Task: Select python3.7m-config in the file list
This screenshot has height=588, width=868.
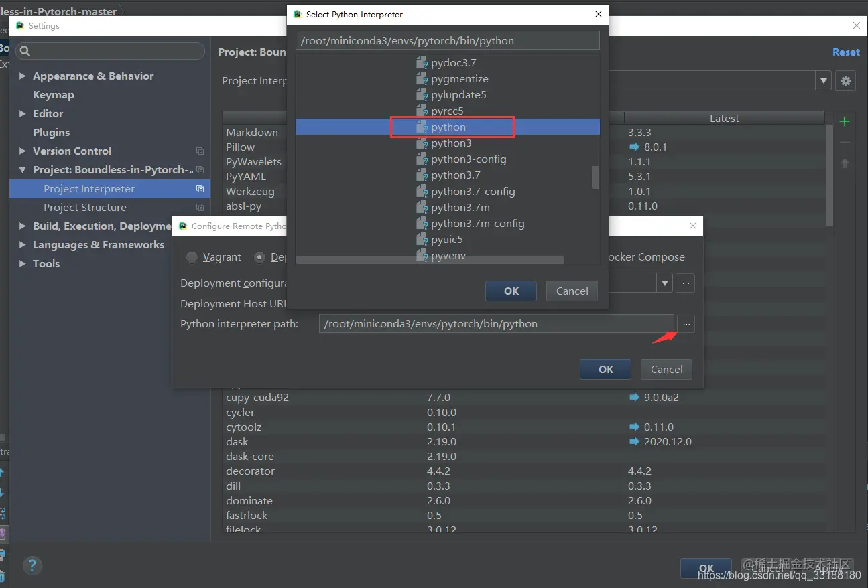Action: (x=478, y=224)
